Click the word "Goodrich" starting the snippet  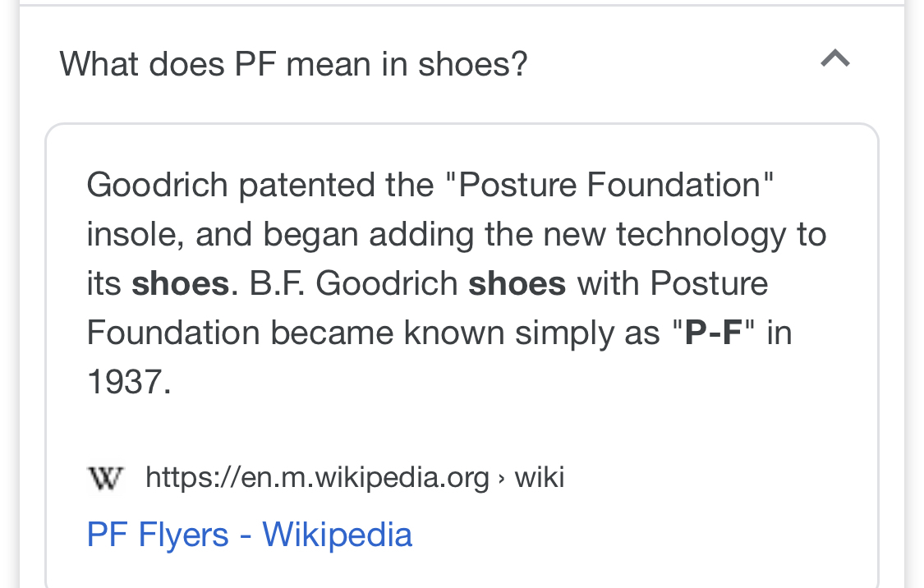click(158, 185)
